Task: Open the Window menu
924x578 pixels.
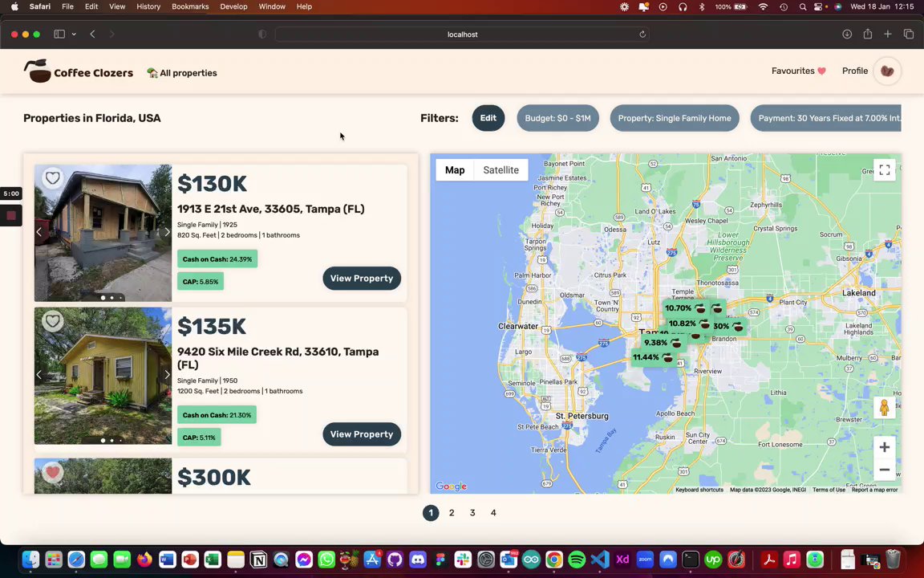Action: tap(272, 6)
